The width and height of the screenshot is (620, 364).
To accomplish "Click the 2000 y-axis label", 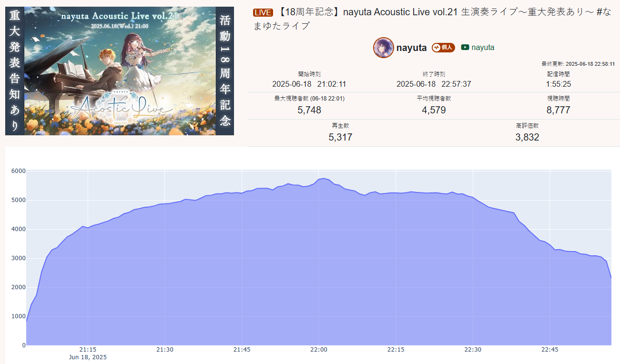I will 19,287.
